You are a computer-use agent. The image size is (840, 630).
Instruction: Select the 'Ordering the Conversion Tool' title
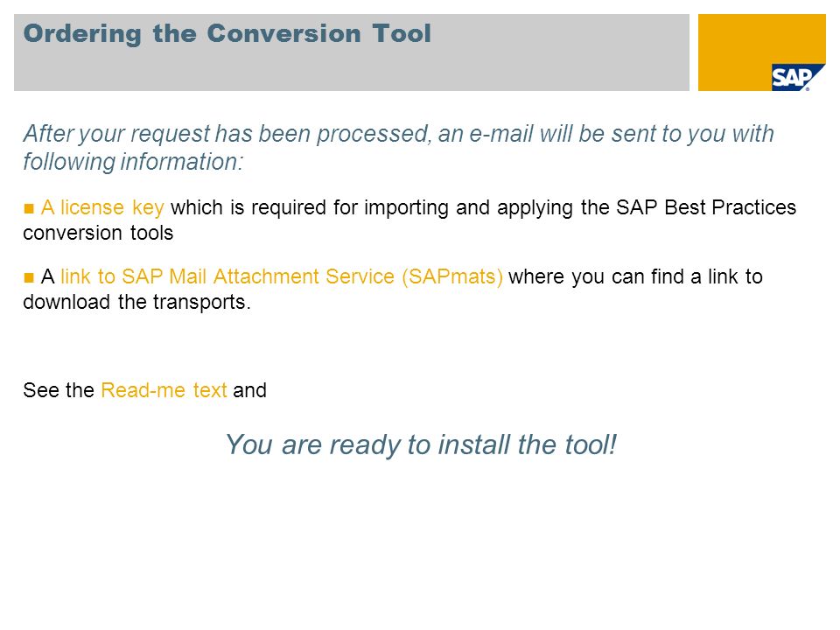tap(227, 34)
